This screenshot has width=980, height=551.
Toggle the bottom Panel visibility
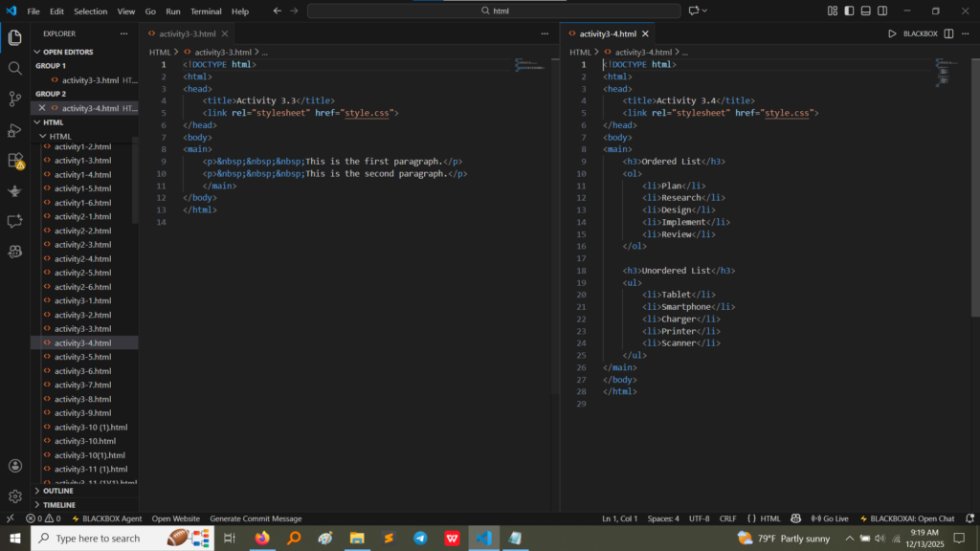click(x=866, y=11)
